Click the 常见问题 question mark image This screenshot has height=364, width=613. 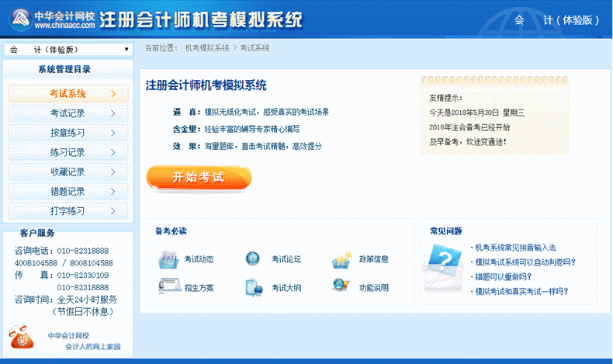[x=445, y=265]
